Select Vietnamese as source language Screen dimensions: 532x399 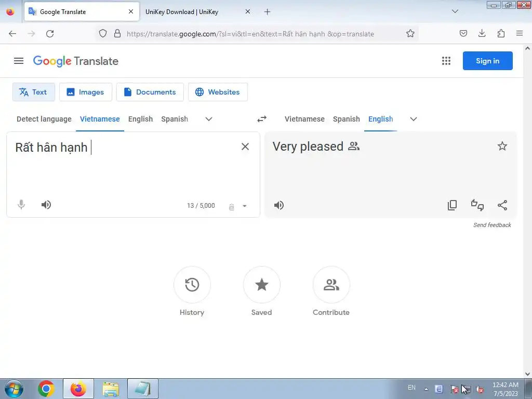pos(100,119)
